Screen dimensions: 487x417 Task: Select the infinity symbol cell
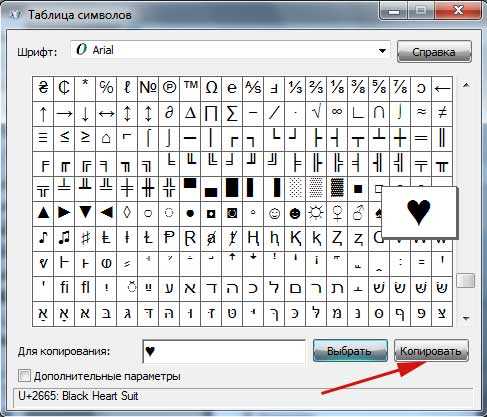(x=337, y=114)
